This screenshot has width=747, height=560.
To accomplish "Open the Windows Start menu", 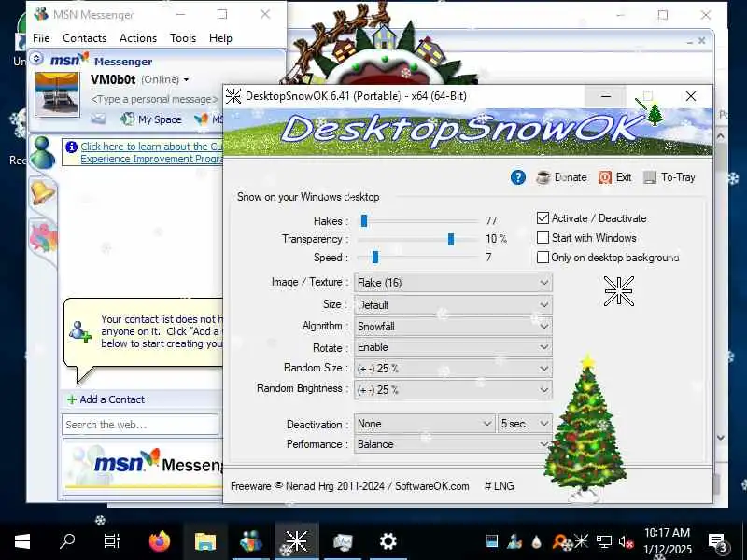I will 21,541.
